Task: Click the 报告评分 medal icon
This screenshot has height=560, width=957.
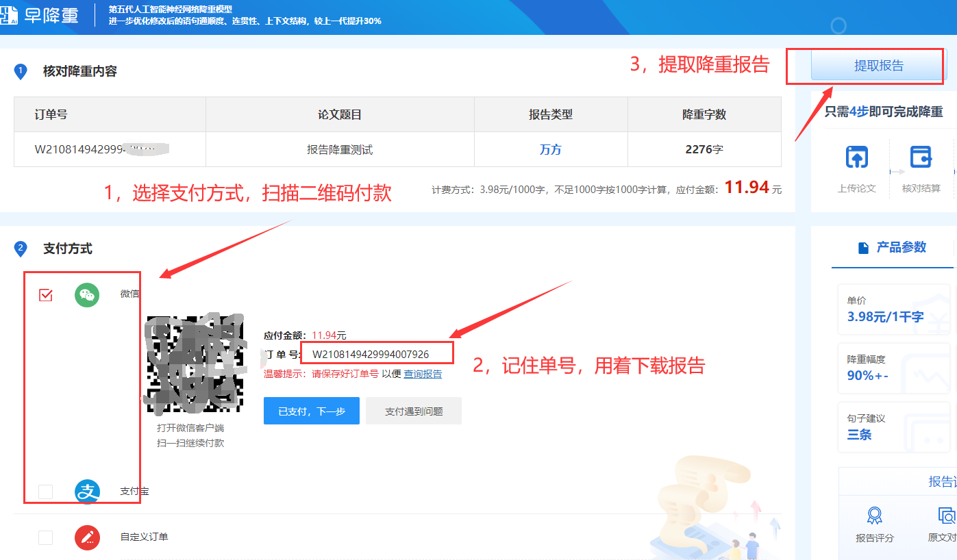Action: (x=874, y=516)
